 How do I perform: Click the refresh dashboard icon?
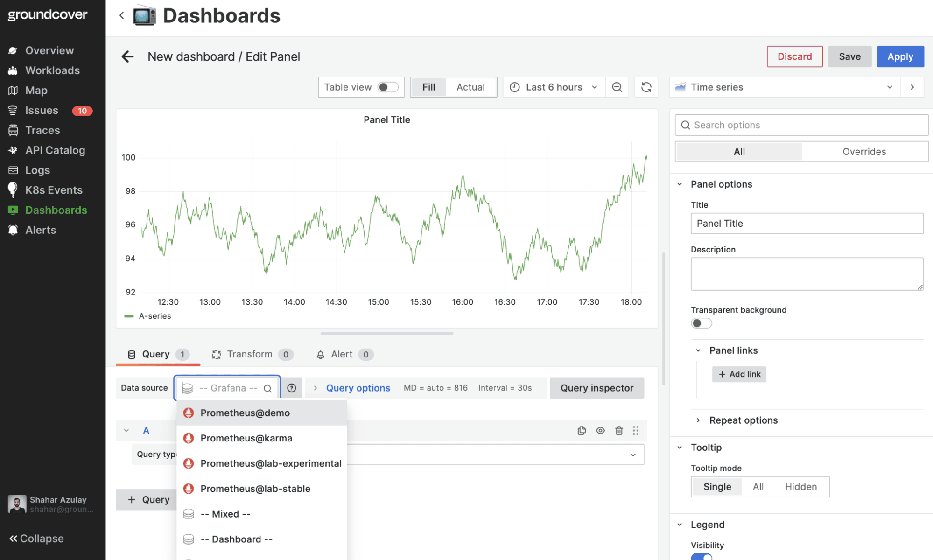[646, 87]
